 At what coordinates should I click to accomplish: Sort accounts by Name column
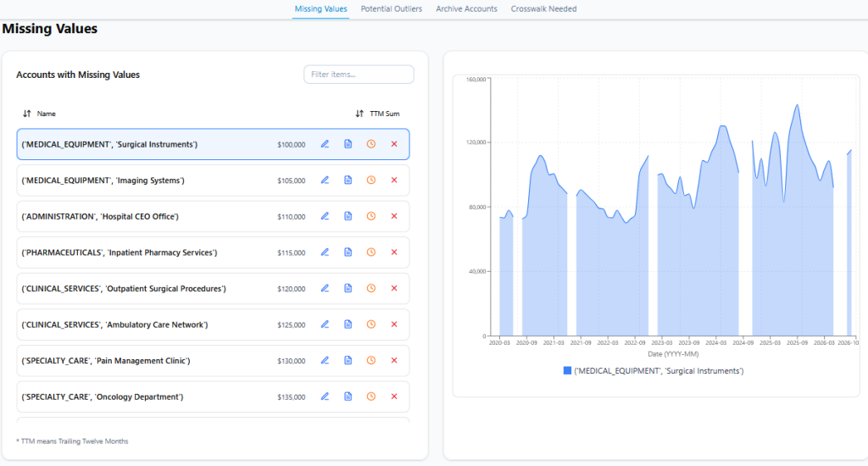pos(39,114)
